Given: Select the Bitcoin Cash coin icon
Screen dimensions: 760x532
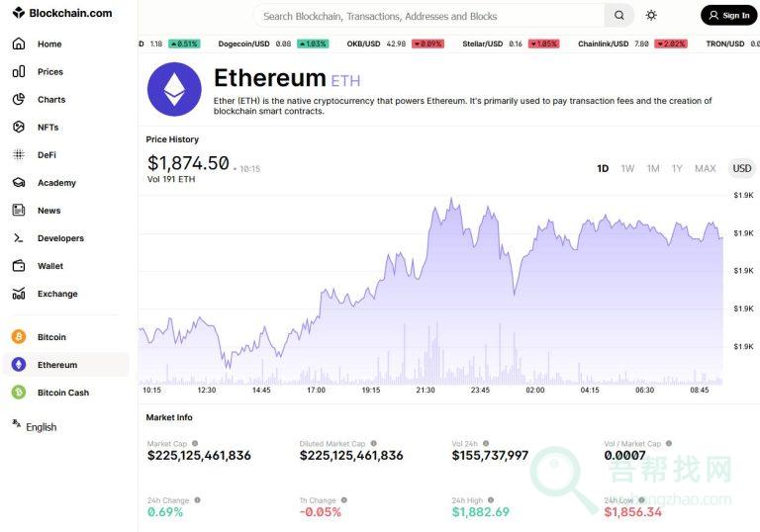Looking at the screenshot, I should (x=18, y=393).
